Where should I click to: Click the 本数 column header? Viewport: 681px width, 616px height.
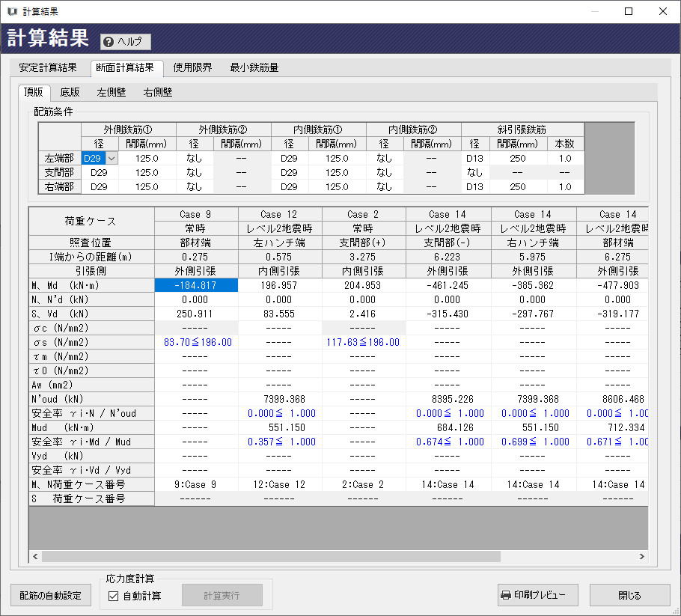pyautogui.click(x=566, y=144)
